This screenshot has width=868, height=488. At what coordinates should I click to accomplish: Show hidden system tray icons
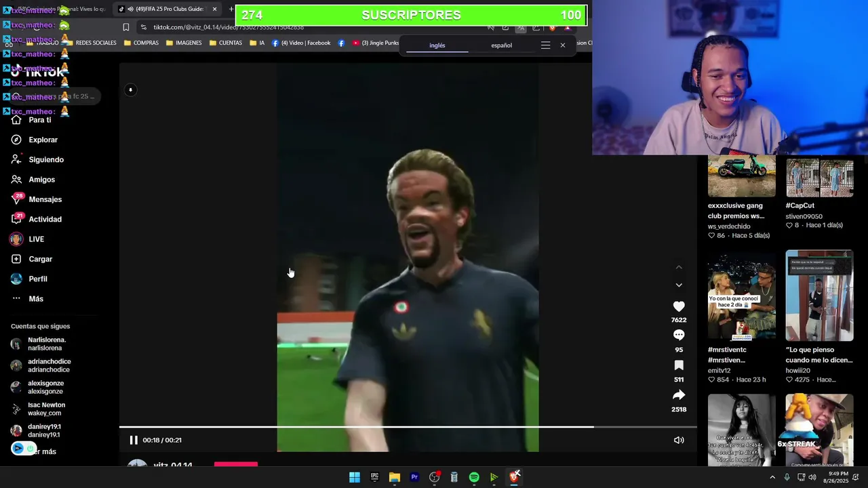click(x=772, y=477)
